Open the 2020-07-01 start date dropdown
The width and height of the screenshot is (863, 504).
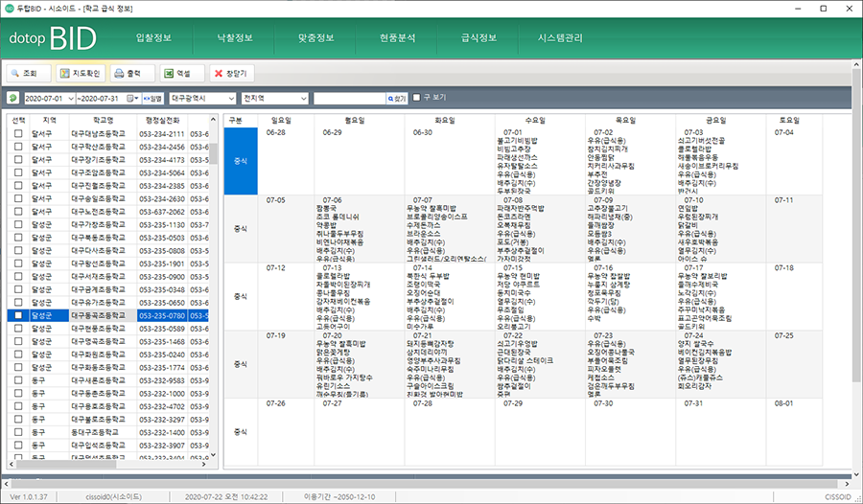(70, 98)
